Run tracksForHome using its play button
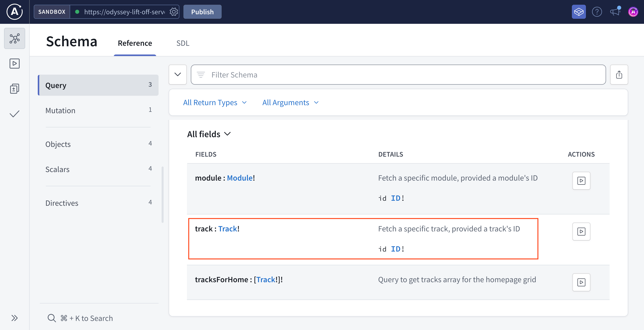644x330 pixels. coord(581,282)
